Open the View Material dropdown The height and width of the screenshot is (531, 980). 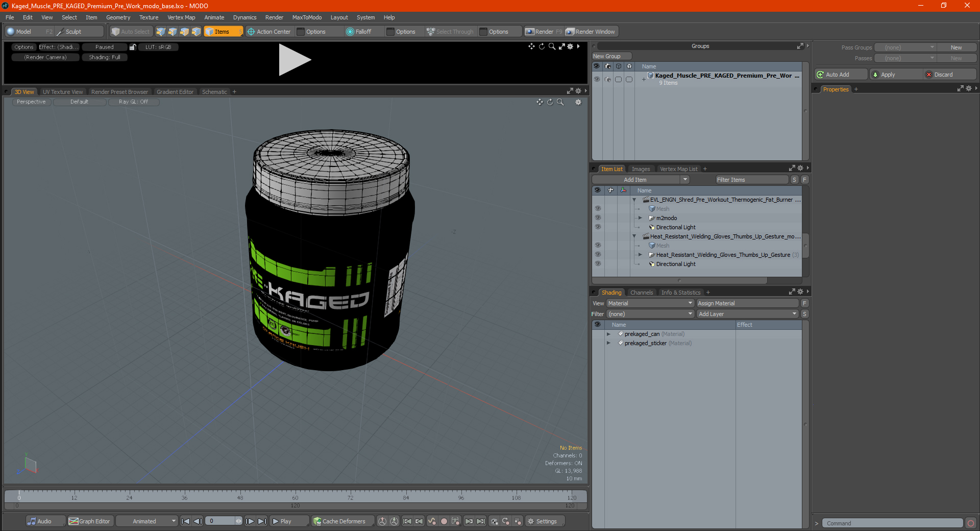pos(650,303)
